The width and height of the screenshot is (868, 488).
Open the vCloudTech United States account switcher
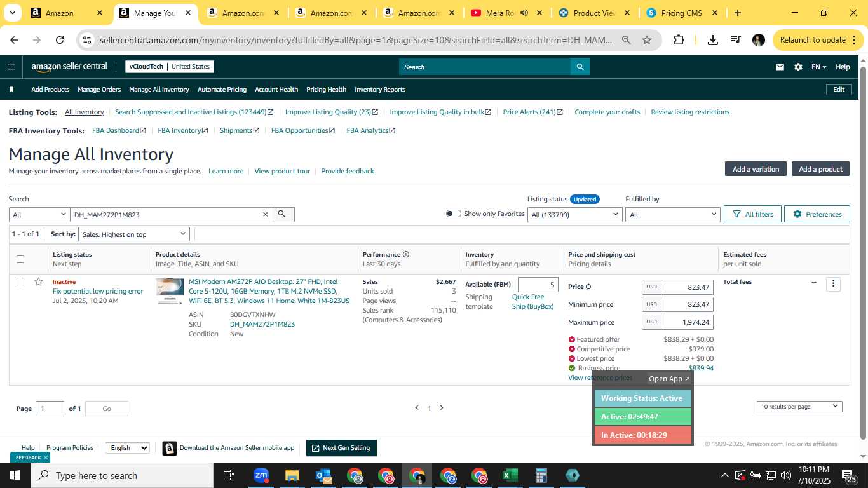[169, 66]
